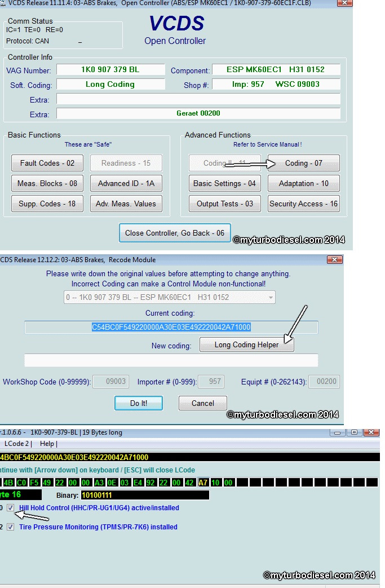385x588 pixels.
Task: Cancel the Recode Module dialog
Action: (203, 403)
